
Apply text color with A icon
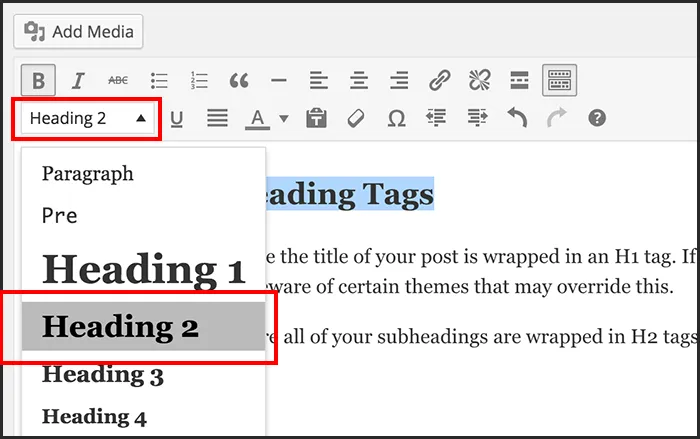258,119
